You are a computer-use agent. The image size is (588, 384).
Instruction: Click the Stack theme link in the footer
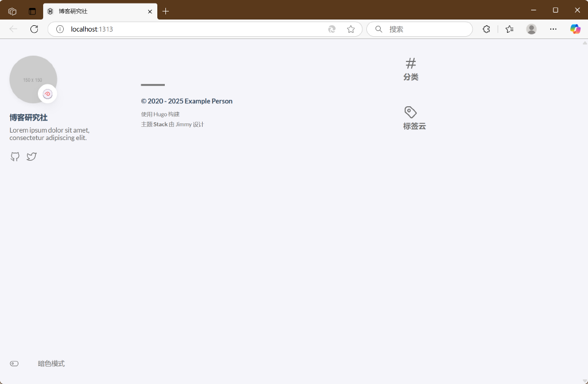160,124
